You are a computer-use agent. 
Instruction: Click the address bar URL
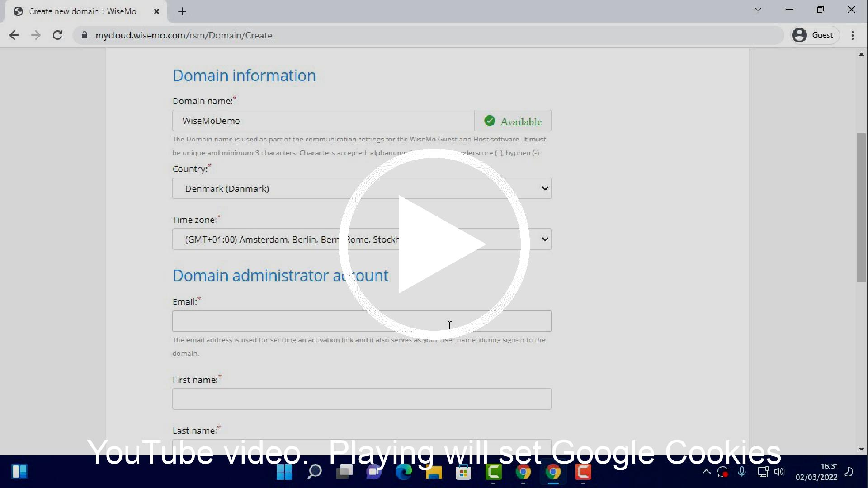point(184,35)
